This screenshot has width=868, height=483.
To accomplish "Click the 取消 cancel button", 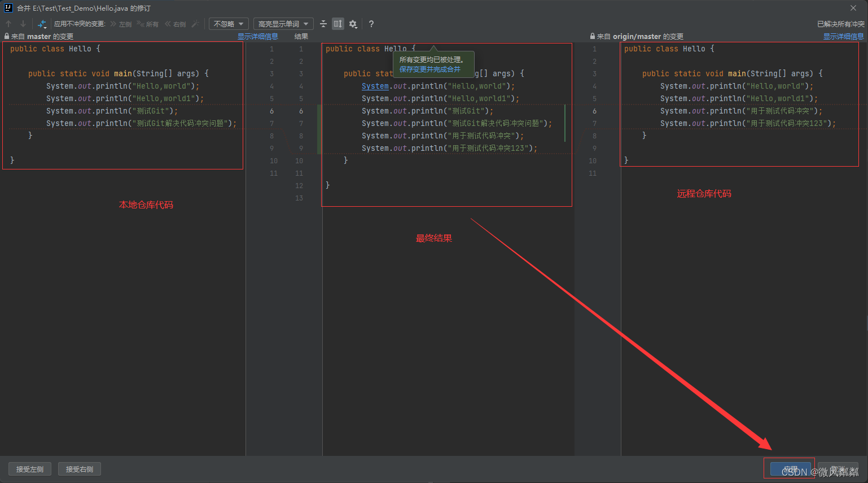I will [x=838, y=469].
